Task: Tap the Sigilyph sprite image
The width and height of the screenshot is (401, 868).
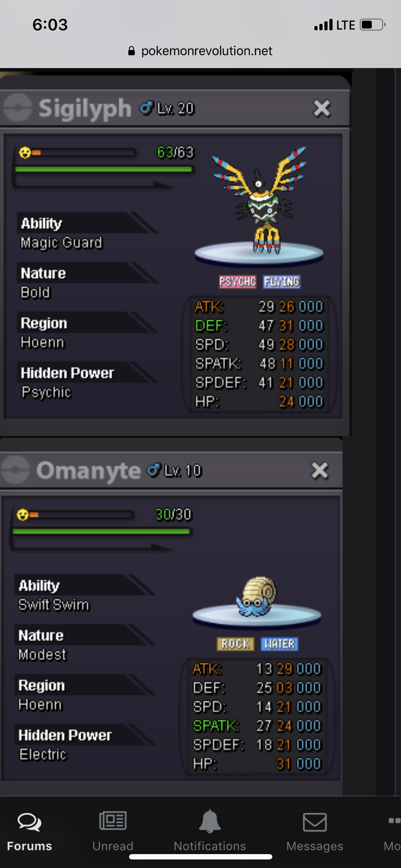Action: click(260, 200)
